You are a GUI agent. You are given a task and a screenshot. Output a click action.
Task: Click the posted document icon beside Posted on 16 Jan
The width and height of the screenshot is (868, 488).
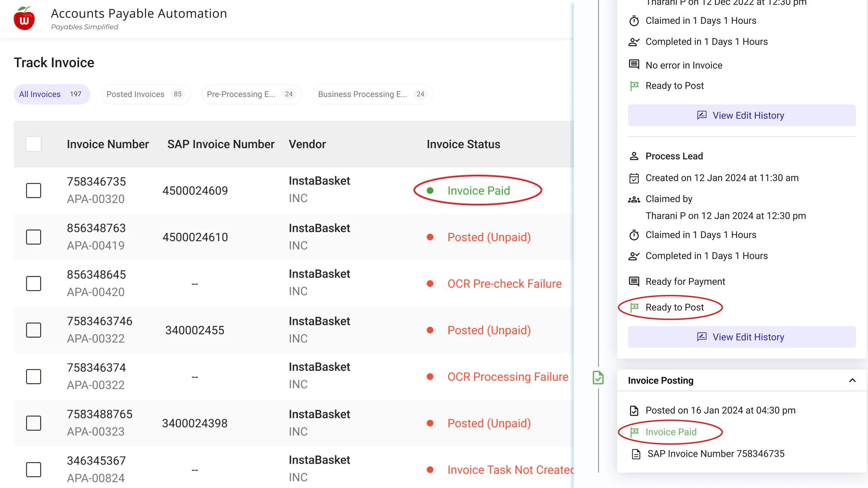pos(634,411)
